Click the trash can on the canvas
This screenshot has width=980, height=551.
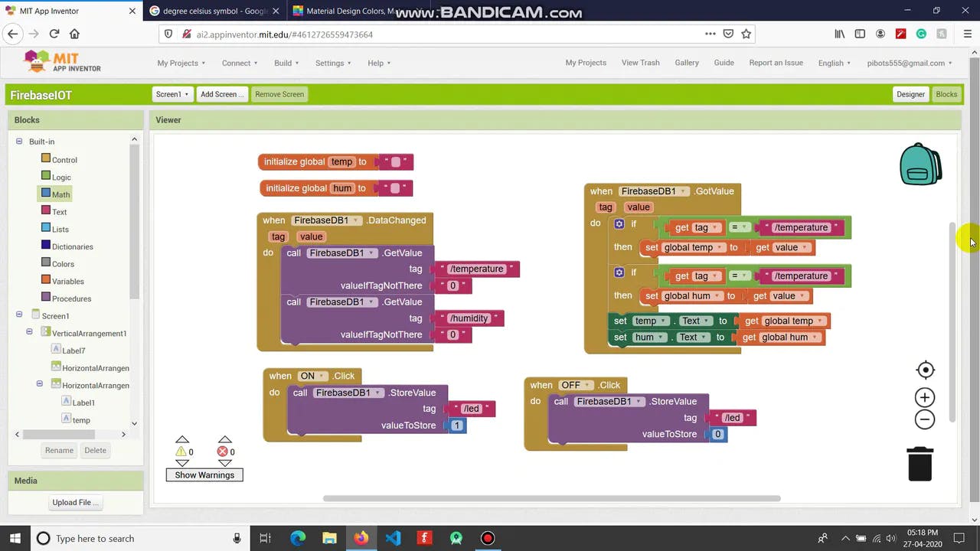pos(920,464)
